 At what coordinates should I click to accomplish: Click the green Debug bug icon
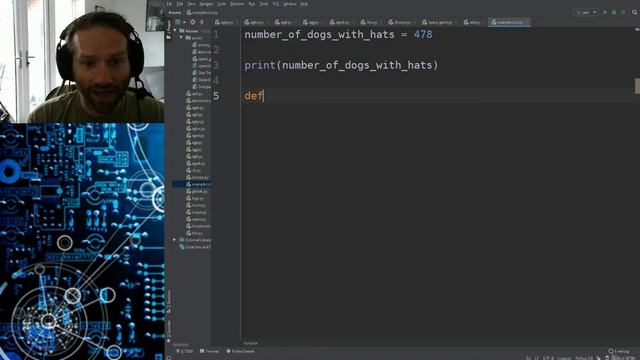pyautogui.click(x=614, y=13)
